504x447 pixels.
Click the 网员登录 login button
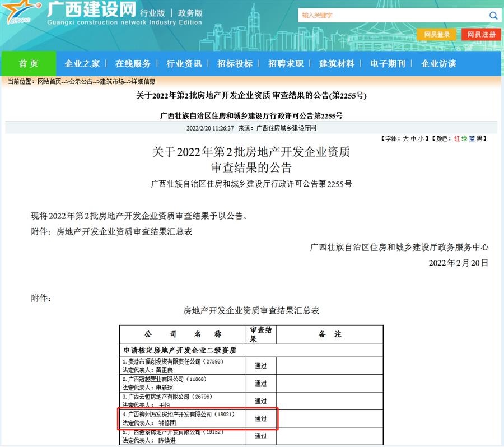coord(438,34)
